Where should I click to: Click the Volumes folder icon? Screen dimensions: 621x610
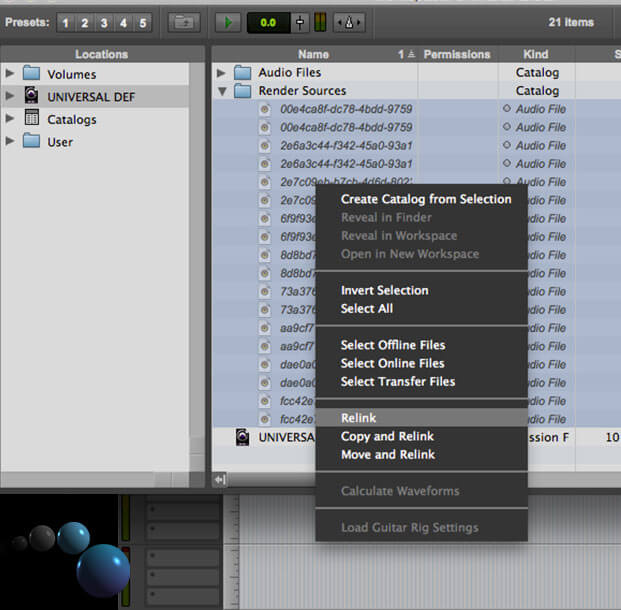click(x=31, y=74)
